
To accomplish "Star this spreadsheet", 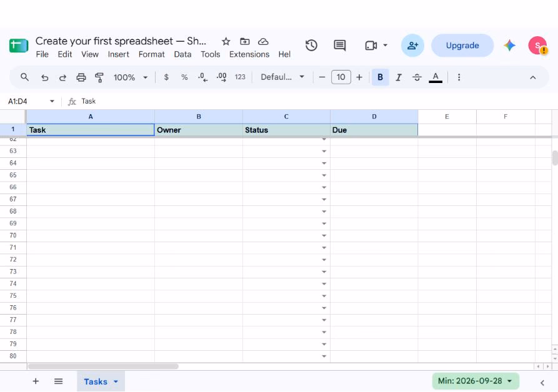I will click(x=226, y=42).
